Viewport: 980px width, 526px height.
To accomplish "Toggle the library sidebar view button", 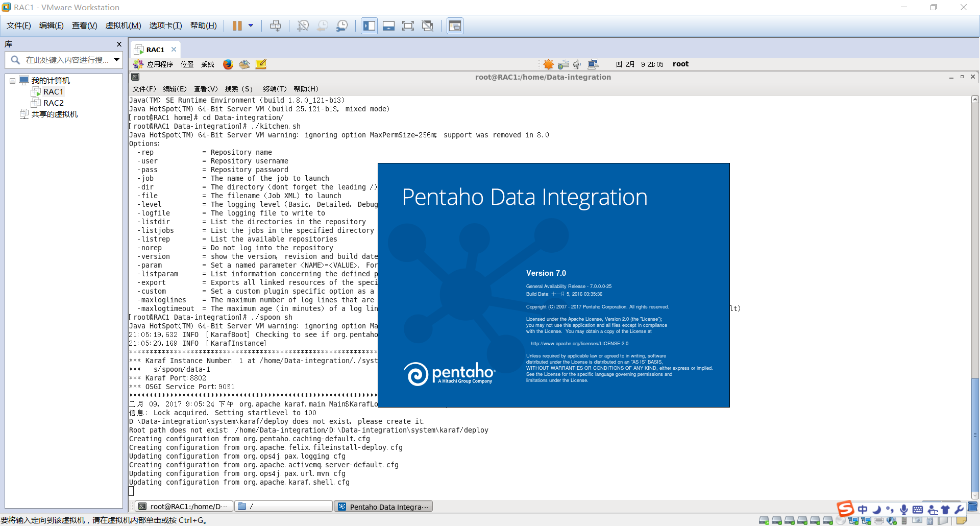I will (370, 26).
